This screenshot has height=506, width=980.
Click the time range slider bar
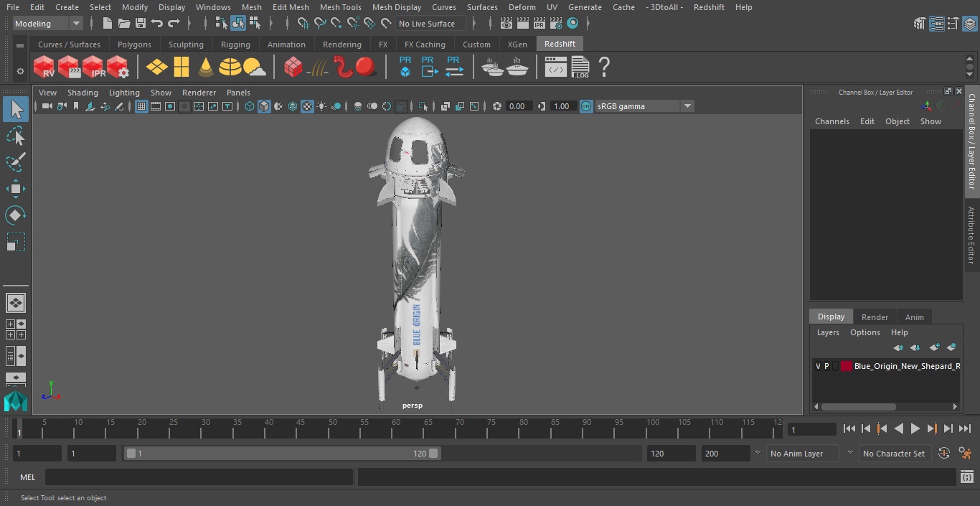pyautogui.click(x=282, y=454)
